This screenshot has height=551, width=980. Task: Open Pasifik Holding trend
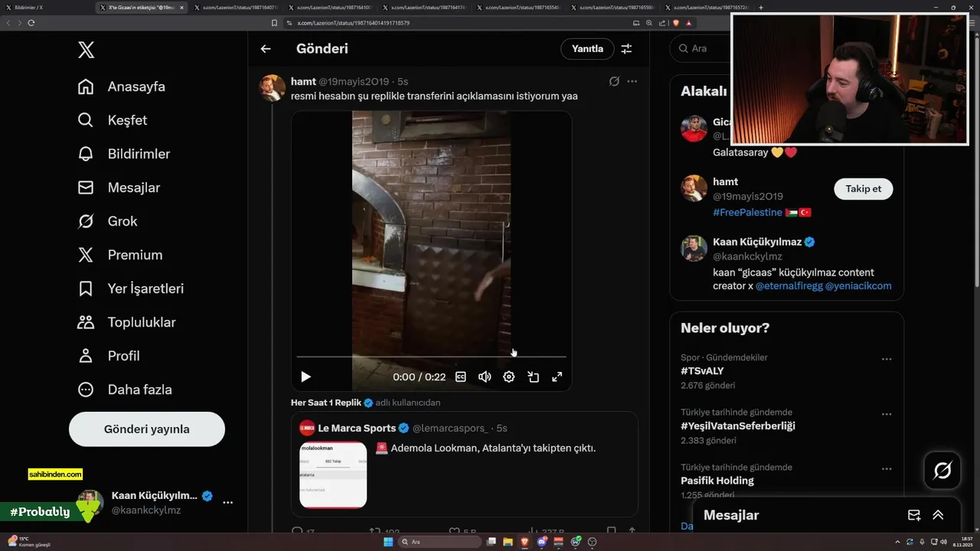click(717, 481)
